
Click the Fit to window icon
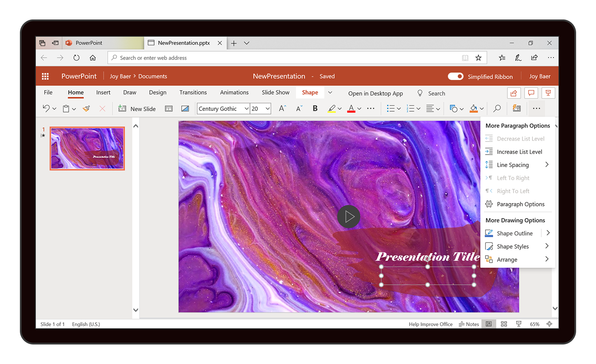[550, 324]
